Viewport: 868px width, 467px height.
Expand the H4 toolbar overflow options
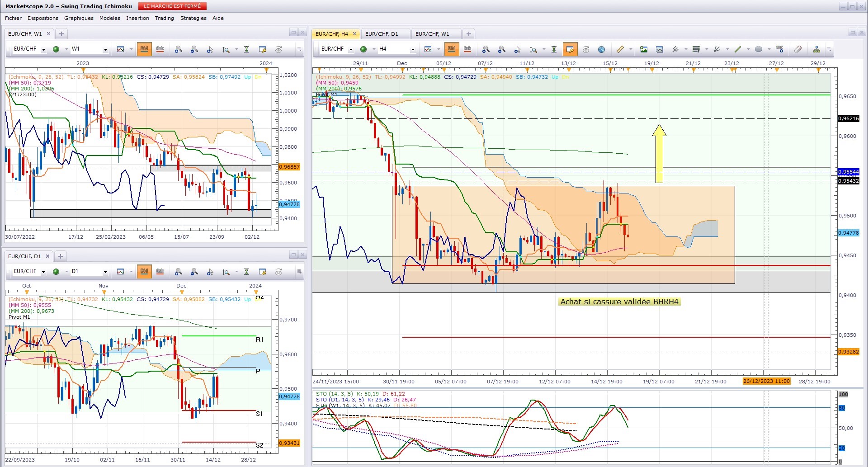[x=829, y=49]
